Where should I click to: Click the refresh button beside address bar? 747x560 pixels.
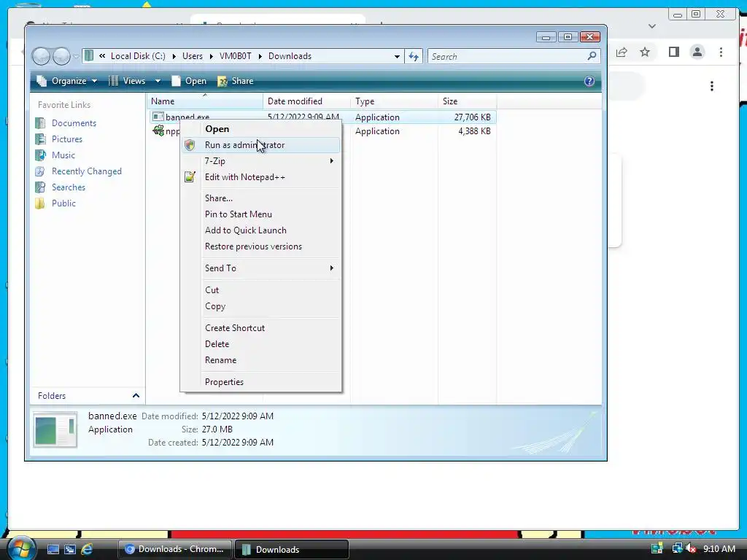pos(414,56)
